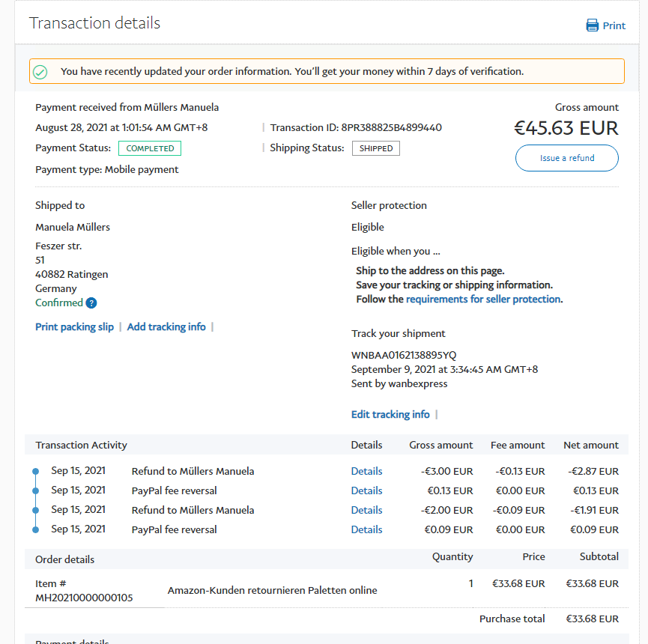Image resolution: width=648 pixels, height=644 pixels.
Task: Click item number MH20210000000105
Action: point(84,598)
